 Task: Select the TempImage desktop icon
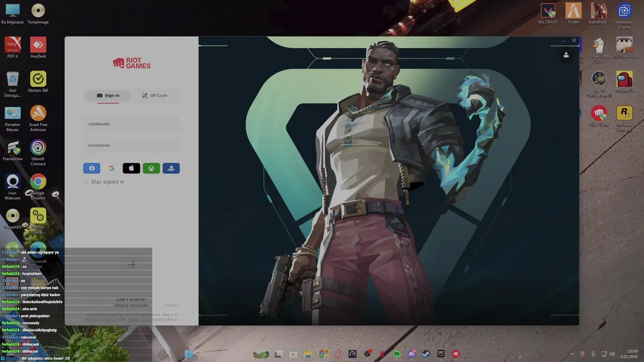pyautogui.click(x=38, y=14)
